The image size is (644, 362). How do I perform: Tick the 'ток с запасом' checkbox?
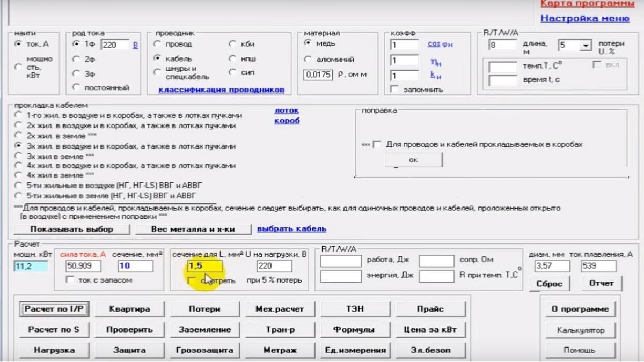click(x=69, y=280)
